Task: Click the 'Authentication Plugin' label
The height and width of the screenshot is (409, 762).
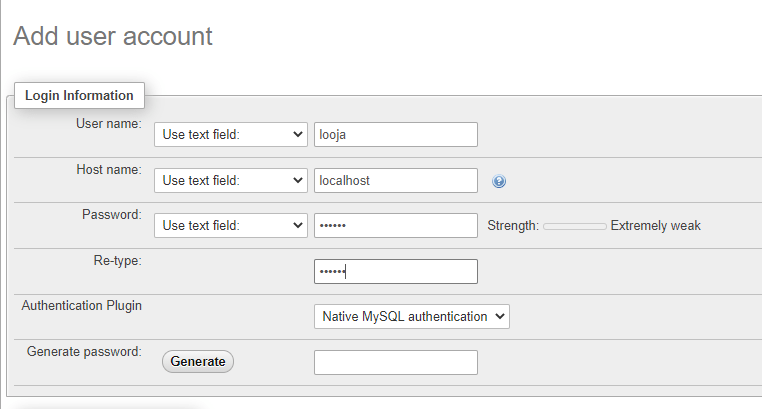Action: click(x=81, y=306)
